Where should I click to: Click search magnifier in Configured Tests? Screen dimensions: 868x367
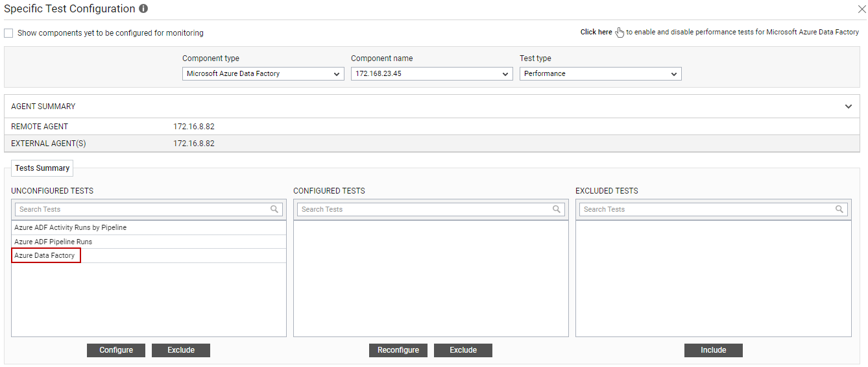pos(557,209)
